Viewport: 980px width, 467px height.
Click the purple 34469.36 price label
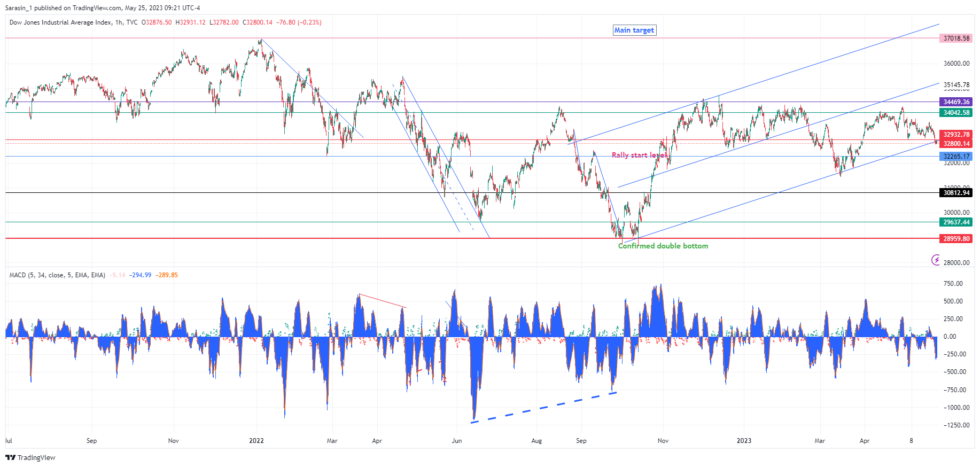point(956,102)
